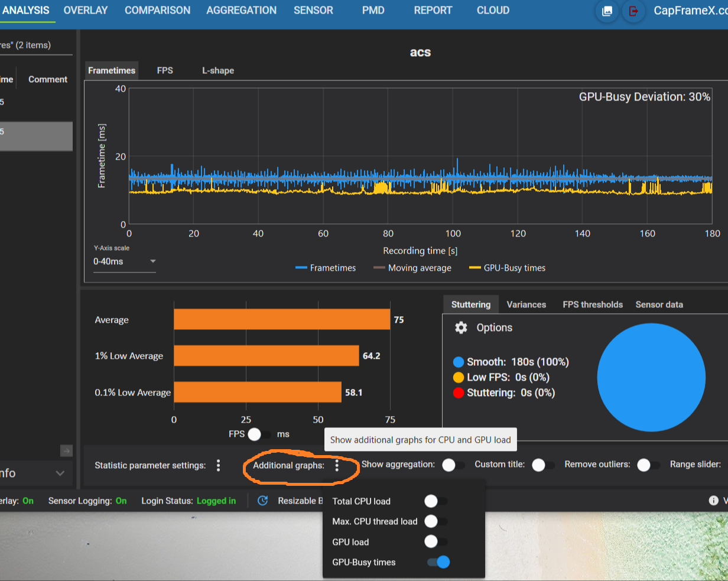This screenshot has height=581, width=728.
Task: Select the FPS graph tab
Action: tap(165, 70)
